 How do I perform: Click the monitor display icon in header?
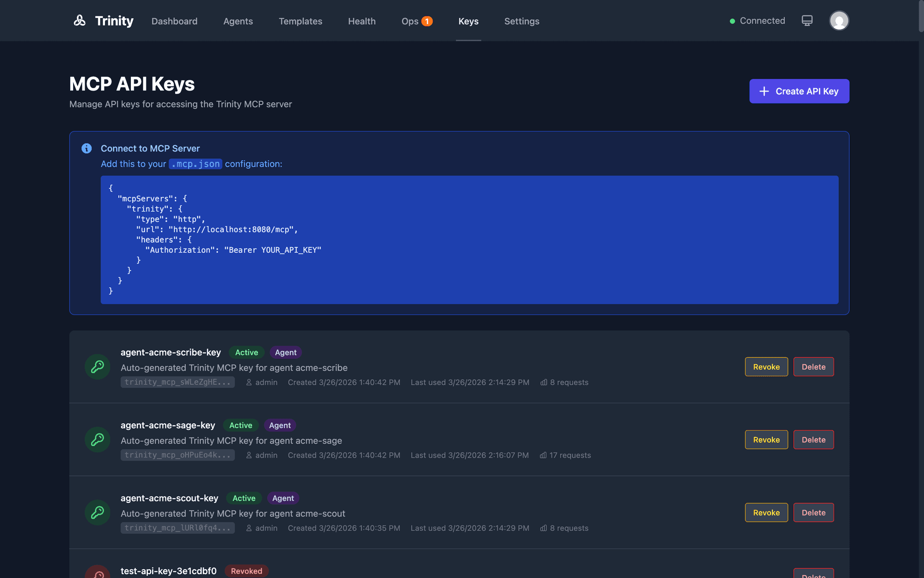tap(807, 21)
